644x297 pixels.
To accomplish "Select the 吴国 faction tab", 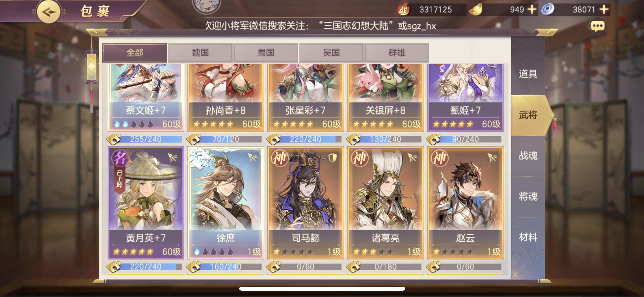I will click(x=331, y=53).
